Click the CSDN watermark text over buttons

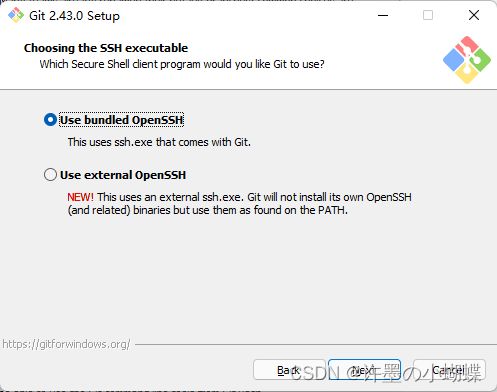click(387, 373)
